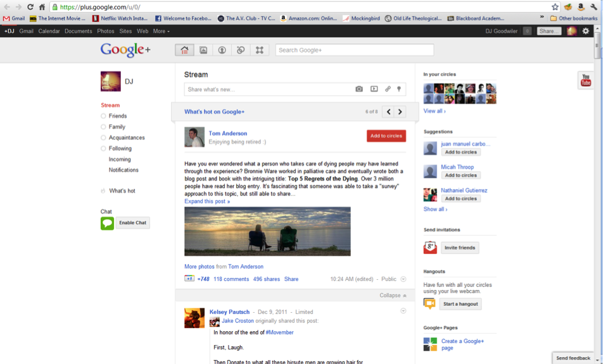This screenshot has width=603, height=364.
Task: Open Gmail in the black top bar
Action: coord(26,31)
